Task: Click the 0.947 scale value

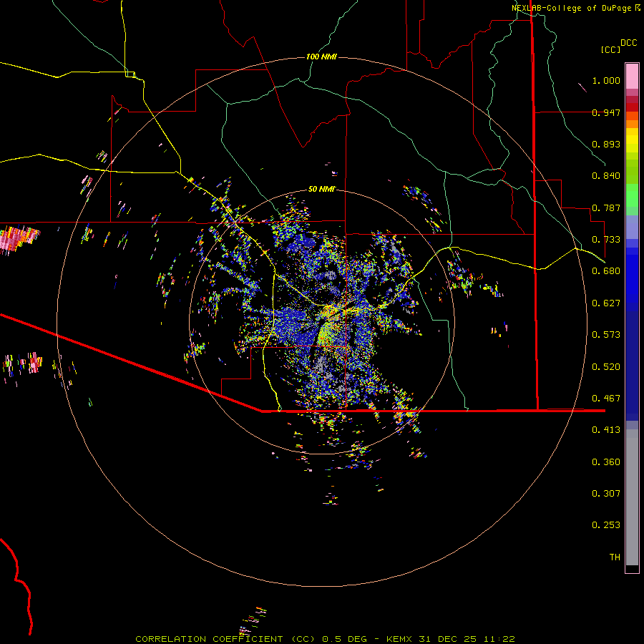Action: [x=606, y=112]
